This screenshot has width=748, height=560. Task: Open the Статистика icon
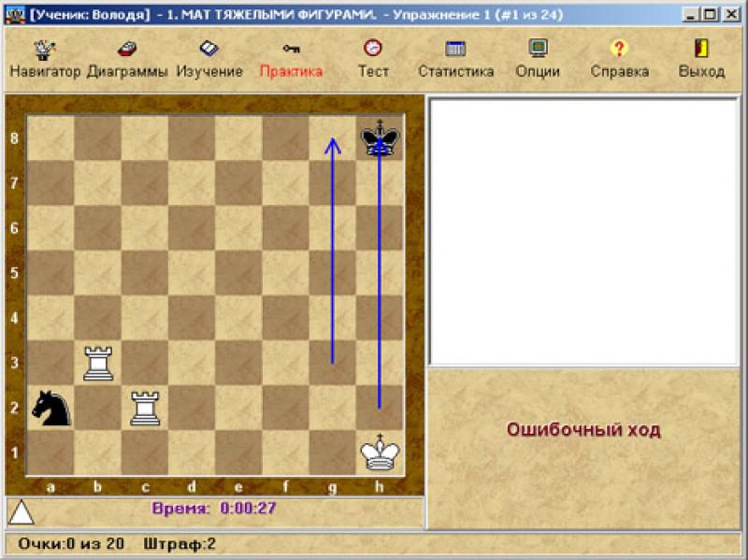455,49
